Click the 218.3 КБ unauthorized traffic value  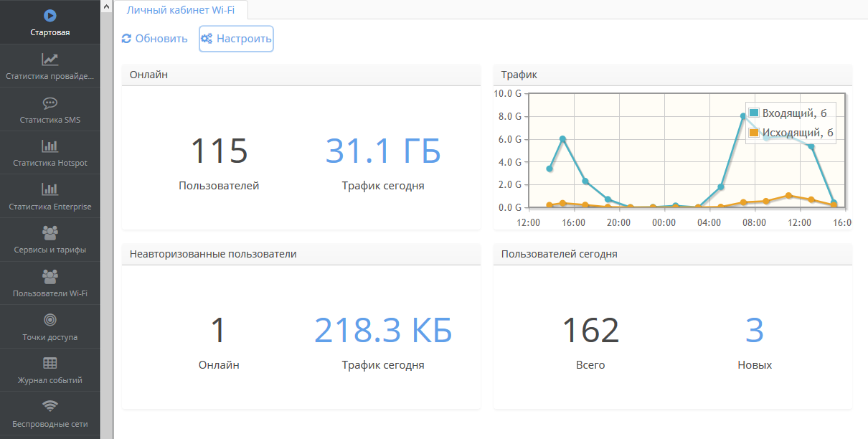pos(383,331)
